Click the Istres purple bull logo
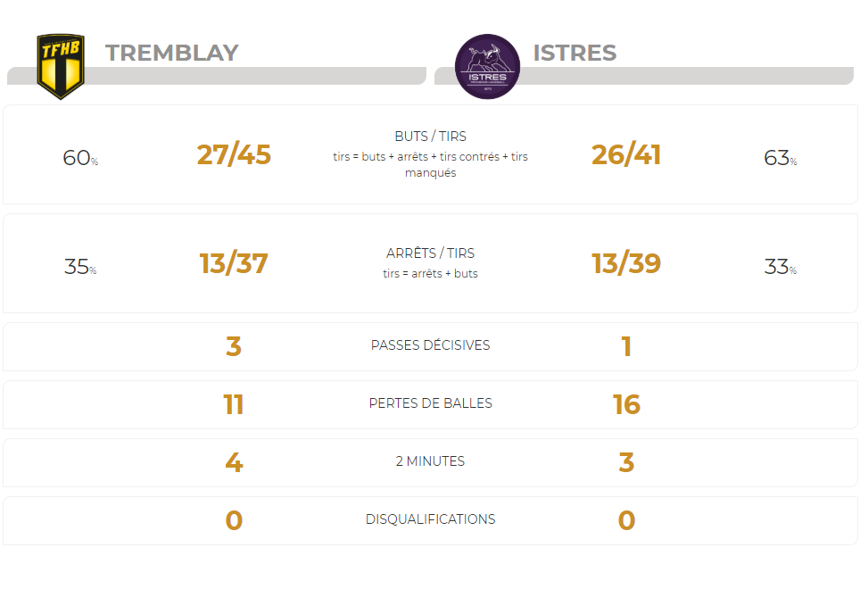This screenshot has height=589, width=868. tap(487, 66)
